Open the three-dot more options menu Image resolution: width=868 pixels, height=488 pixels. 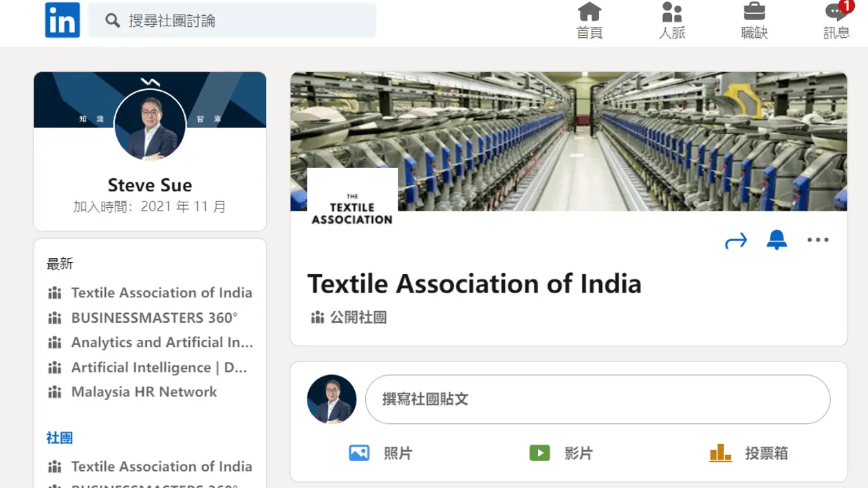click(x=818, y=240)
